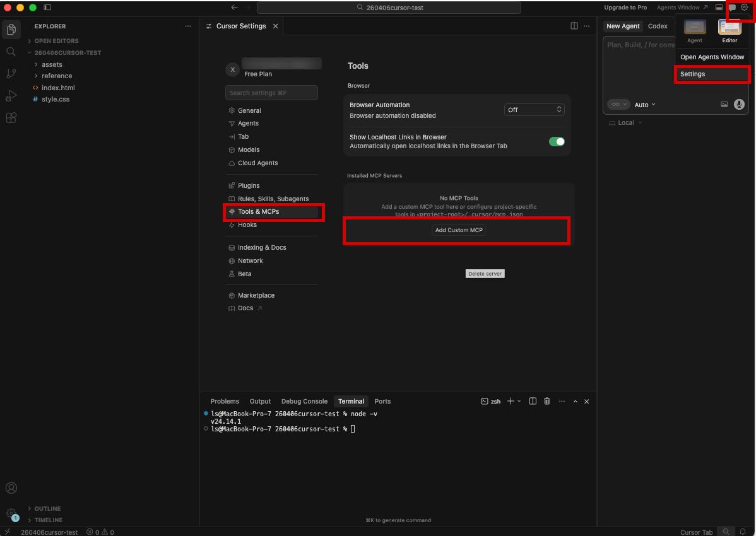Image resolution: width=756 pixels, height=536 pixels.
Task: Open the agent mode infinity dropdown
Action: (x=618, y=104)
